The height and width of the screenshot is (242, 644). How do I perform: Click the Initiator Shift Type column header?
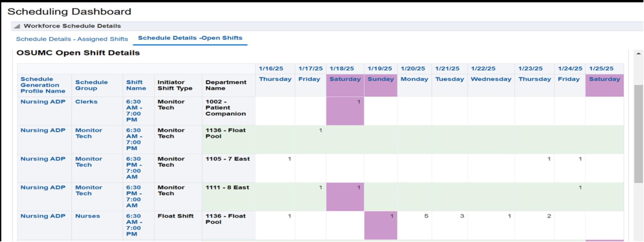pyautogui.click(x=175, y=85)
